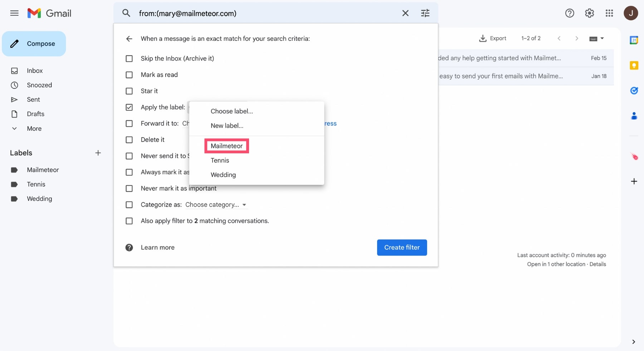644x351 pixels.
Task: Open the account avatar J
Action: coord(631,13)
